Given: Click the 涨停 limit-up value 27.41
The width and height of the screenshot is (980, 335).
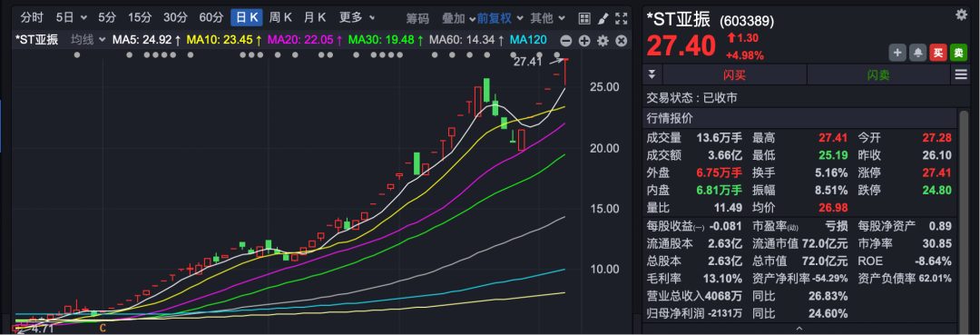Looking at the screenshot, I should click(936, 172).
